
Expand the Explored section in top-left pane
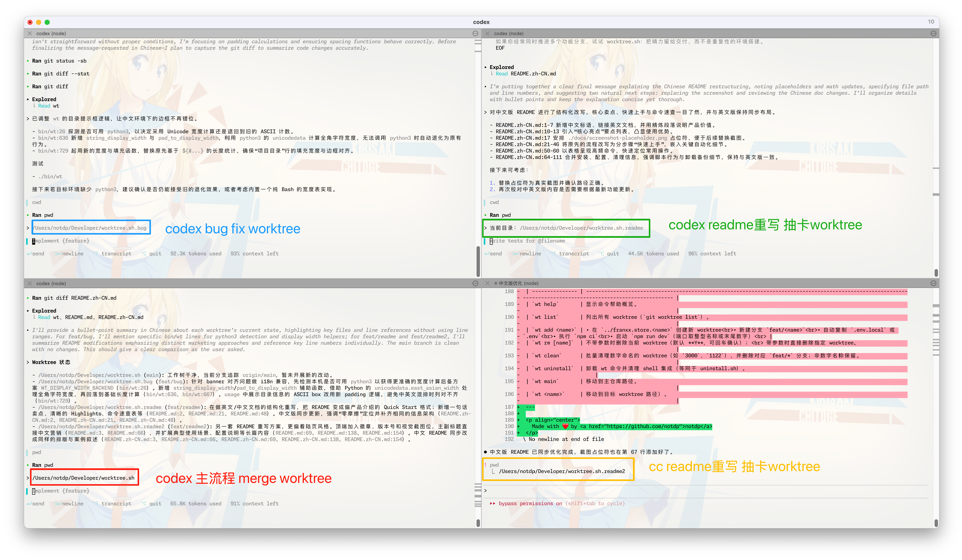[44, 99]
